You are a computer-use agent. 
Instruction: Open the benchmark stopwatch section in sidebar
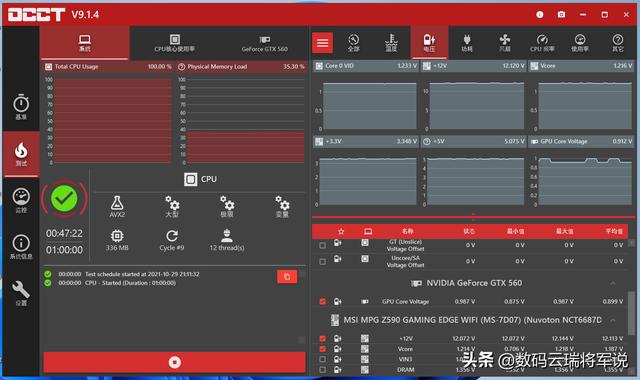point(21,107)
